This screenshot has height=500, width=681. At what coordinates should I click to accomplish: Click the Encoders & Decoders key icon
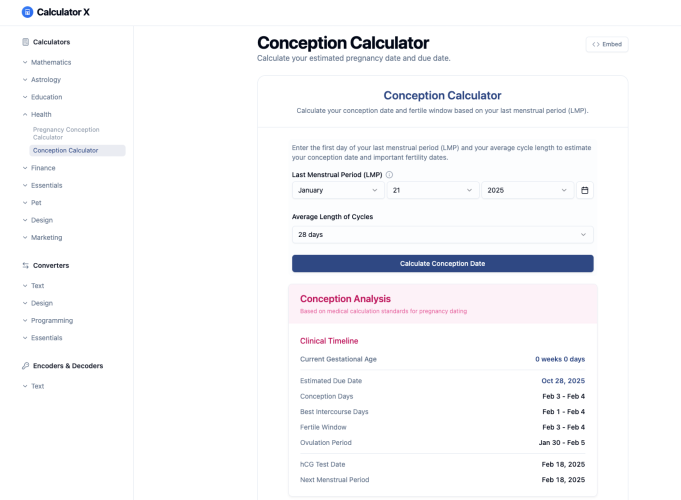26,366
